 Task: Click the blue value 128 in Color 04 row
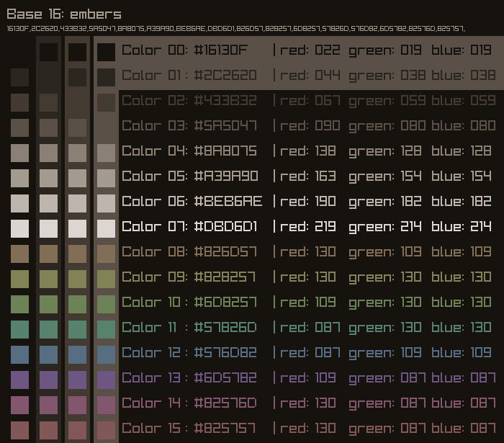pos(482,151)
